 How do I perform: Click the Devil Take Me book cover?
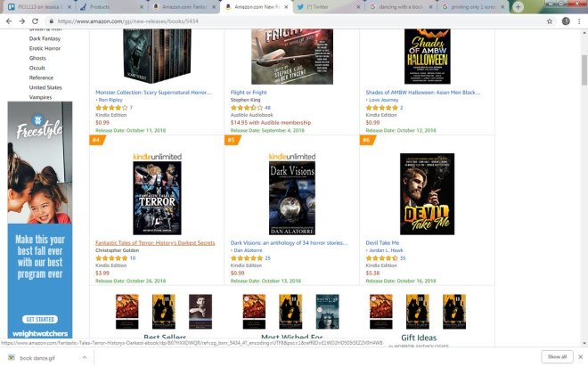click(x=427, y=194)
